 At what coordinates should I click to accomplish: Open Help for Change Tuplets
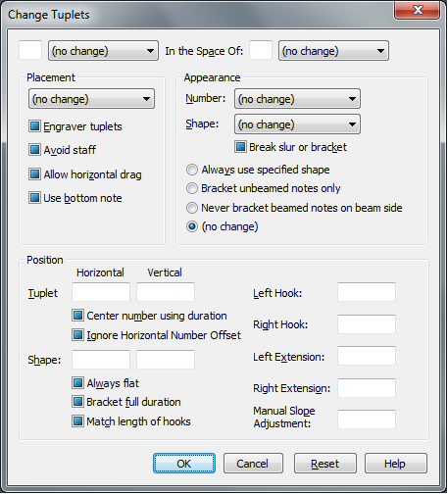pos(396,464)
